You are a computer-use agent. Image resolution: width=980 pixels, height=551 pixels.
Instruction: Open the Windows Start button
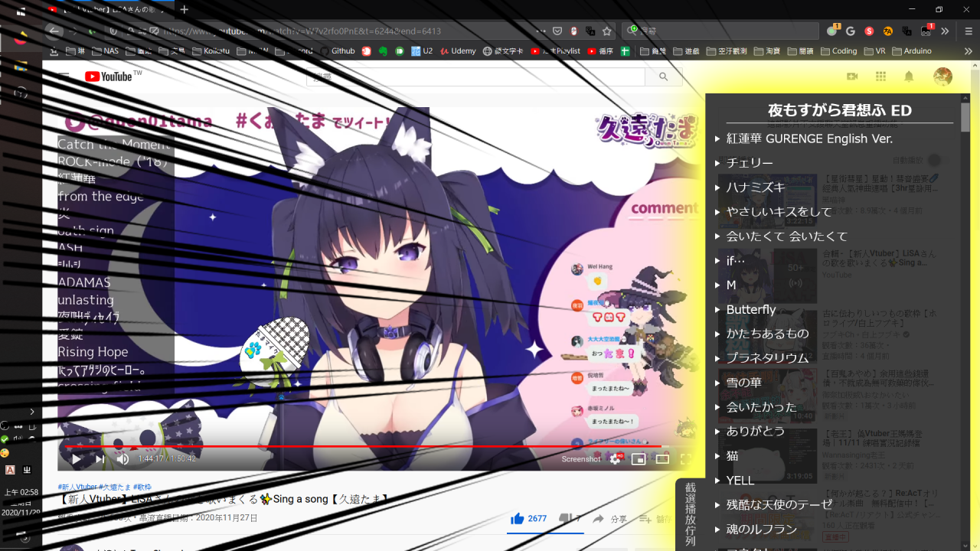tap(21, 11)
